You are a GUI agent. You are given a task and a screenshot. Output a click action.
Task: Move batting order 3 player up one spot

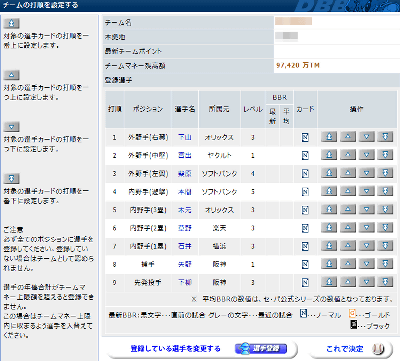pyautogui.click(x=348, y=173)
